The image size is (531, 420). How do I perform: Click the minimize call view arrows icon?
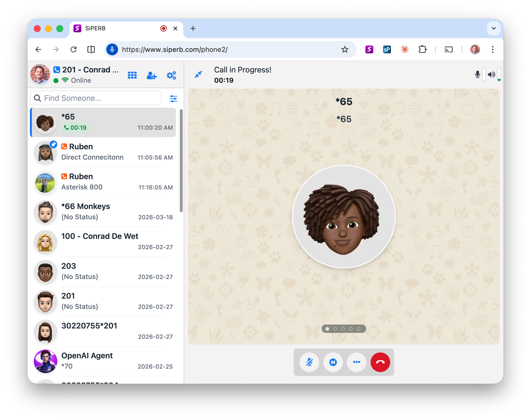pyautogui.click(x=198, y=74)
